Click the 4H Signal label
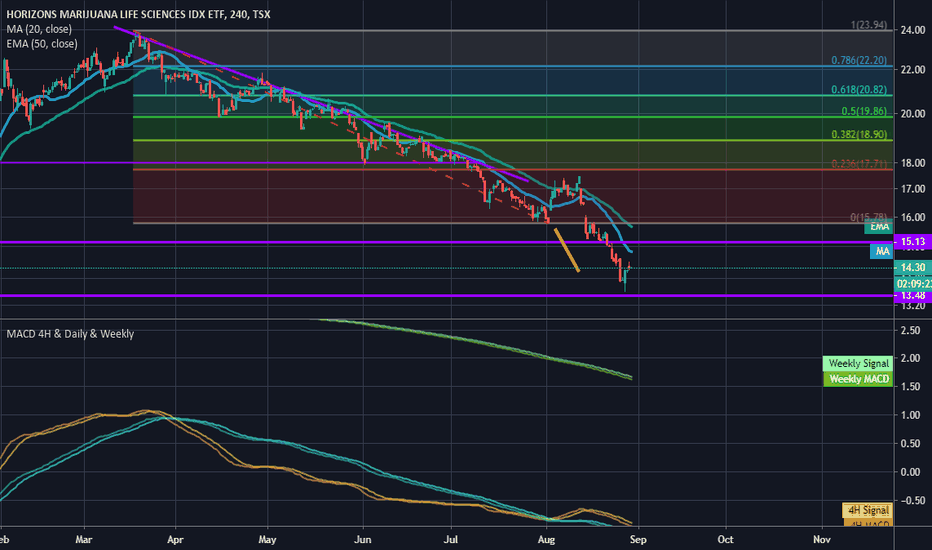Viewport: 932px width, 550px height. point(868,510)
